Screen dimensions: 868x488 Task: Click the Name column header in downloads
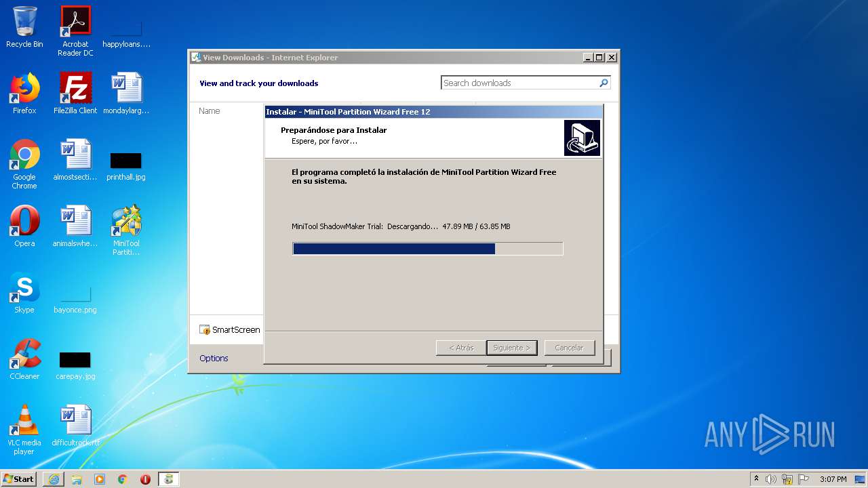point(209,111)
